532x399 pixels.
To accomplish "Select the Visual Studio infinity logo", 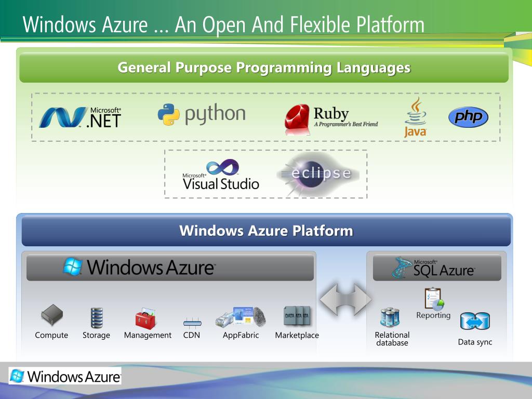I will point(222,167).
